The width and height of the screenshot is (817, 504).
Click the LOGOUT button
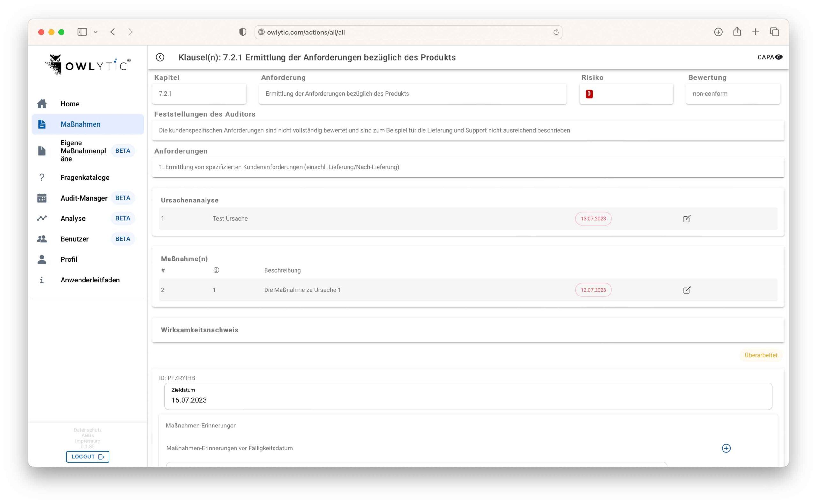[x=87, y=456]
